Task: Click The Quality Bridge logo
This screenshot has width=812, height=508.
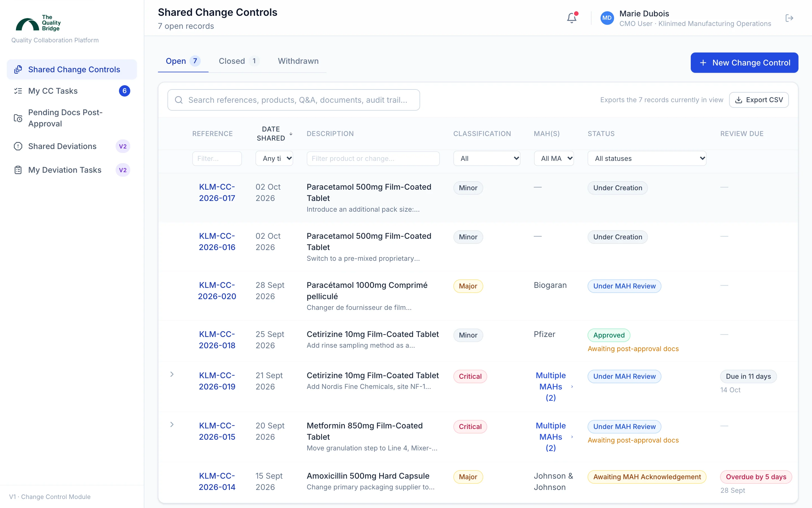Action: pyautogui.click(x=38, y=23)
